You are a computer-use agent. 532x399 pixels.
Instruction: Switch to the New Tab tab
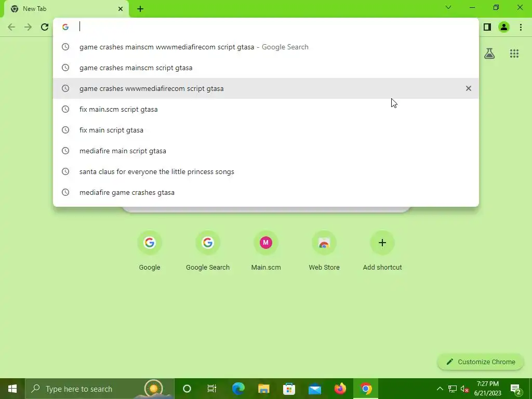[67, 9]
